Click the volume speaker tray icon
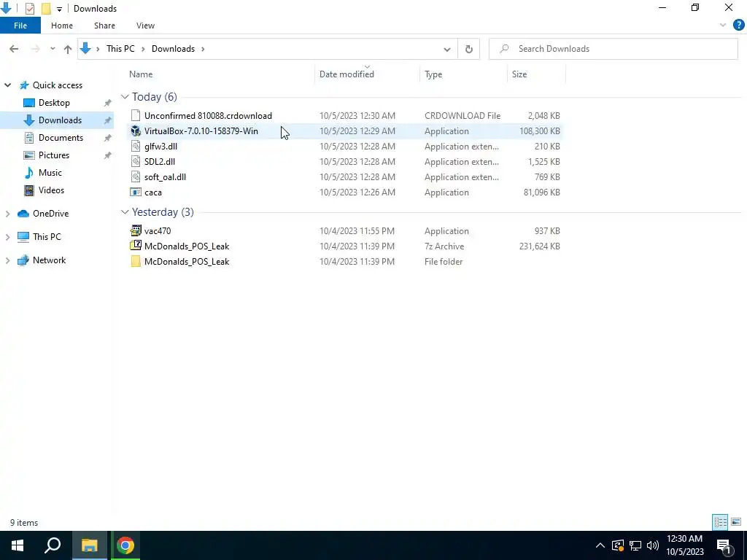The height and width of the screenshot is (560, 747). pos(653,545)
